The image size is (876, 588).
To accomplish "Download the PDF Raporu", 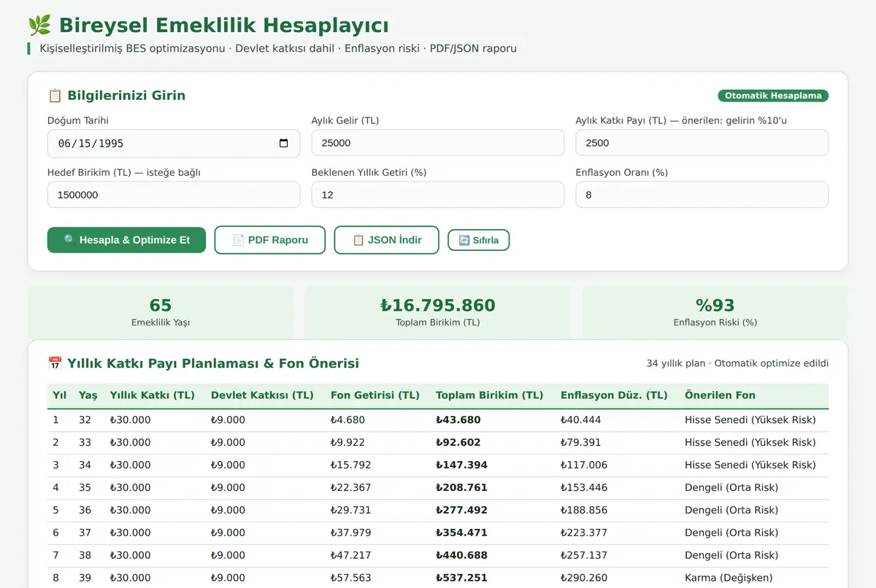I will [x=270, y=240].
